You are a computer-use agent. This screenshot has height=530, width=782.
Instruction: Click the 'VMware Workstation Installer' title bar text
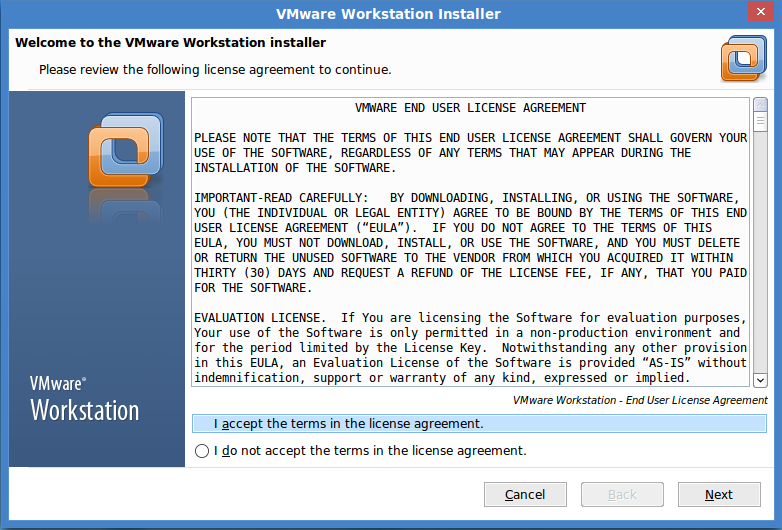tap(388, 13)
